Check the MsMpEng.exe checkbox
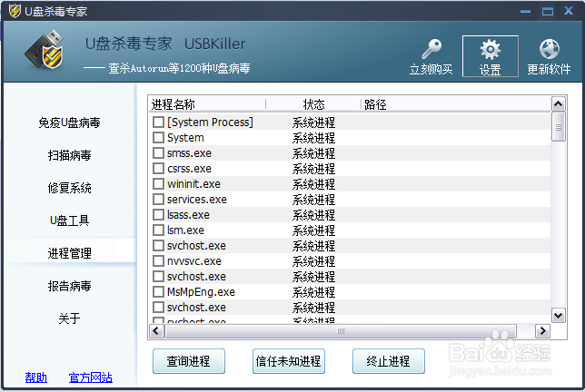The width and height of the screenshot is (585, 392). tap(159, 292)
